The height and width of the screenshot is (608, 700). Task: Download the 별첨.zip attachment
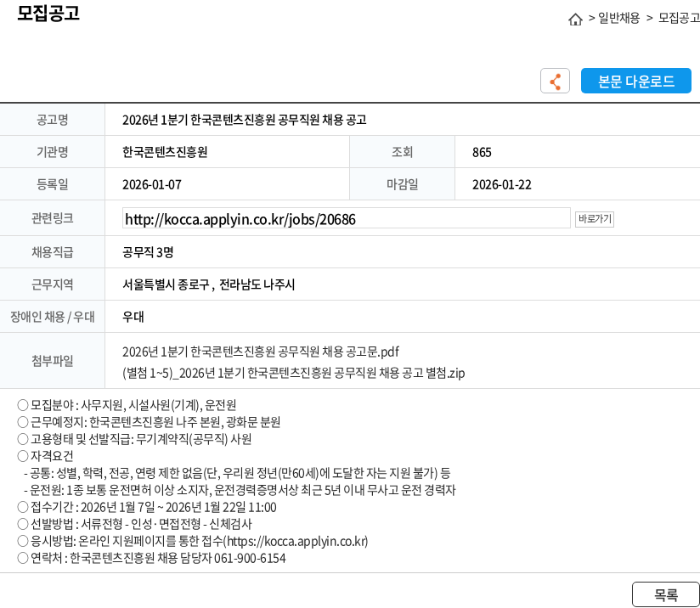coord(294,373)
